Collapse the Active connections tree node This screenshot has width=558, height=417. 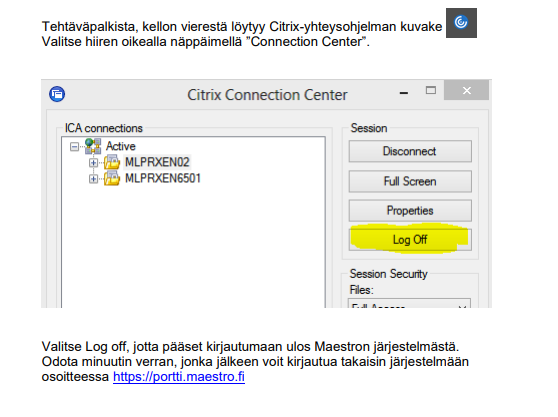click(74, 147)
